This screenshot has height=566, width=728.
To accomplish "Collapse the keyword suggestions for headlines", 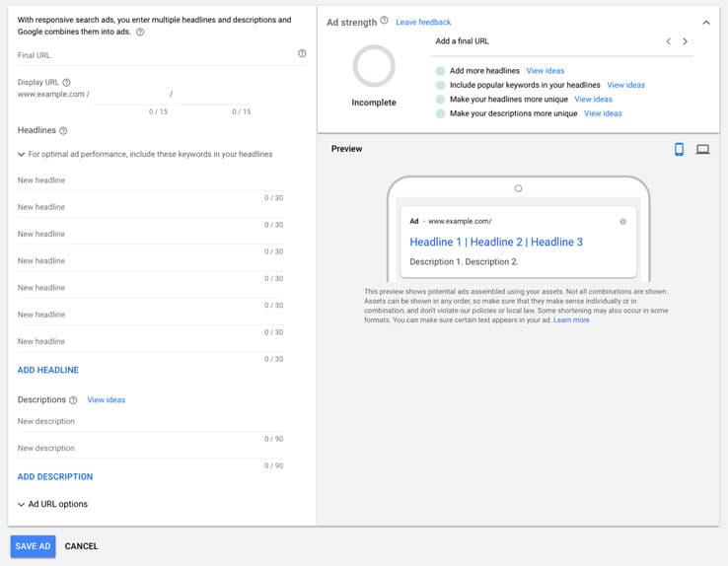I will pyautogui.click(x=22, y=155).
